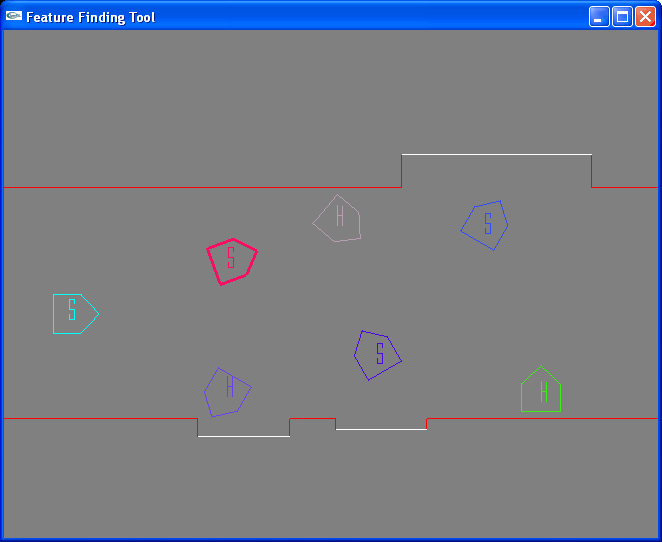The image size is (662, 542).
Task: Select the green H house shape
Action: click(x=541, y=389)
